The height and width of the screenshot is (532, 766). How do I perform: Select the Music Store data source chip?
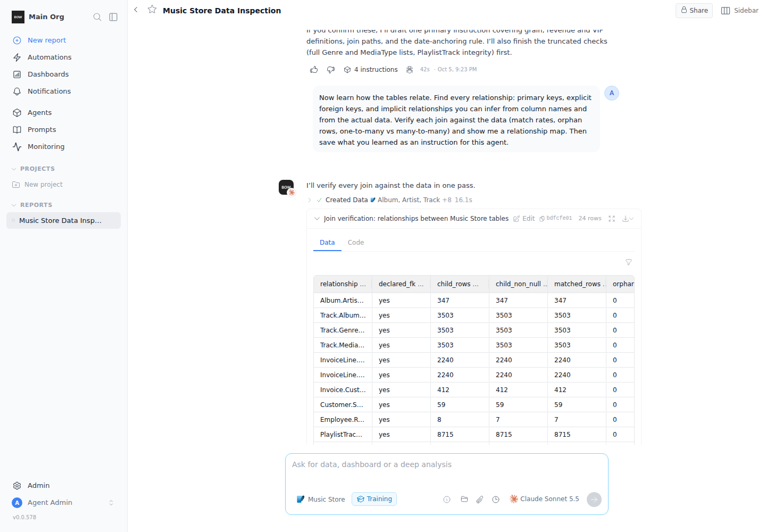pyautogui.click(x=321, y=500)
